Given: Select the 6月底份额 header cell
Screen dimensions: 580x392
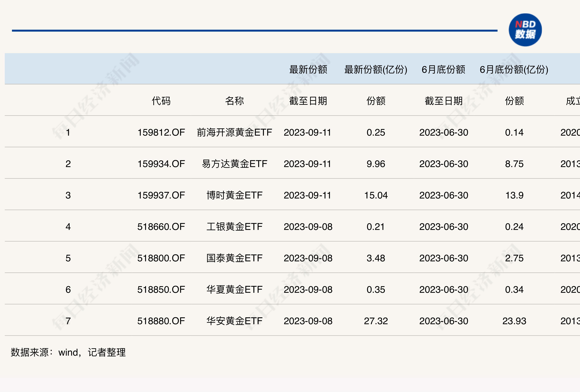Looking at the screenshot, I should pos(443,69).
